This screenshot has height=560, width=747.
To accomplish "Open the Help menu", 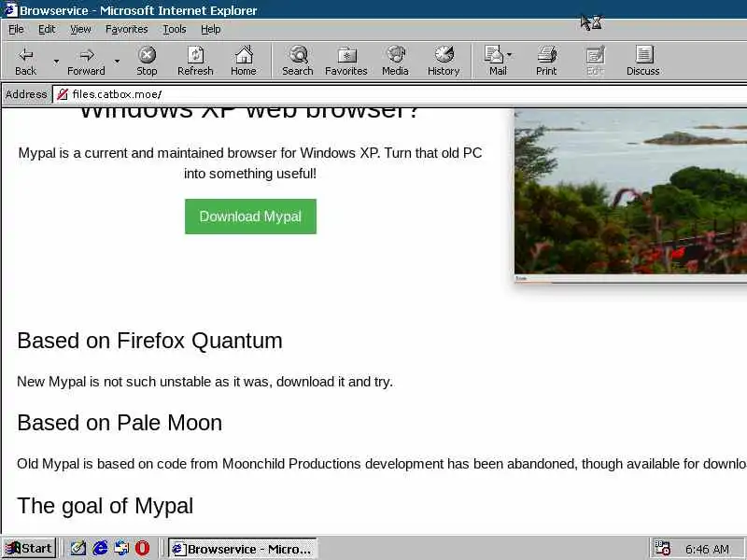I will click(x=211, y=30).
